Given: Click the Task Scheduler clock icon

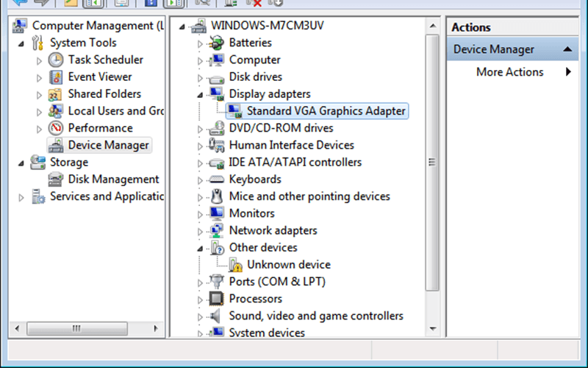Looking at the screenshot, I should pos(56,60).
